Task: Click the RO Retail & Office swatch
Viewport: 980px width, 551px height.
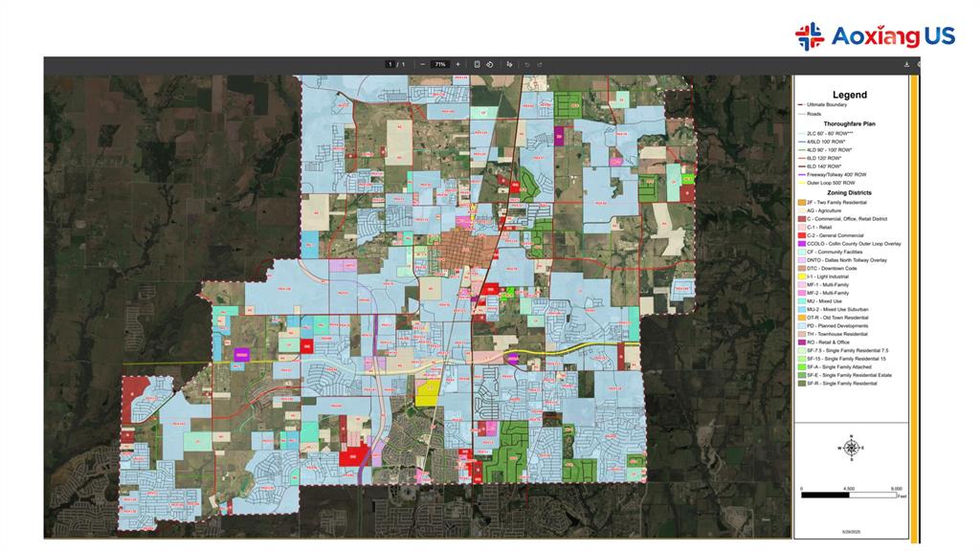Action: tap(801, 342)
